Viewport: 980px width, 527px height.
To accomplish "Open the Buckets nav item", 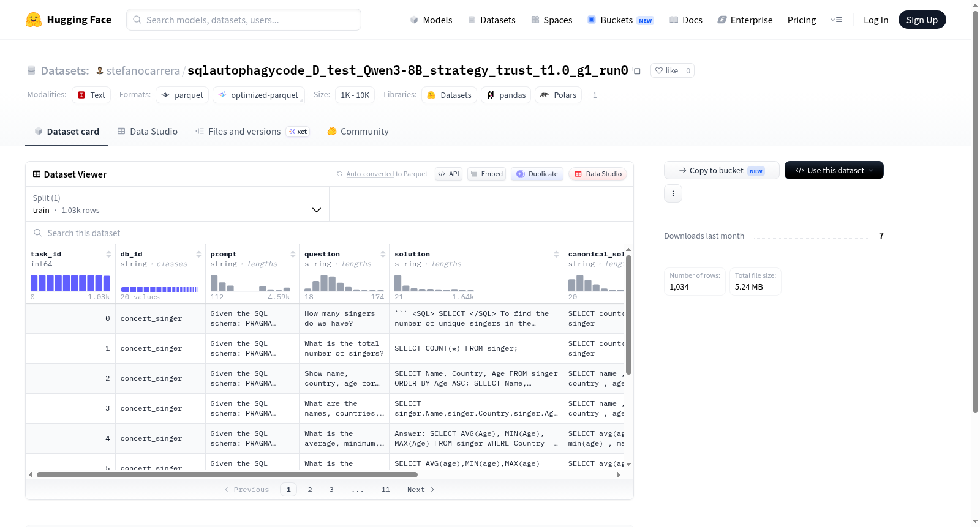I will point(620,20).
